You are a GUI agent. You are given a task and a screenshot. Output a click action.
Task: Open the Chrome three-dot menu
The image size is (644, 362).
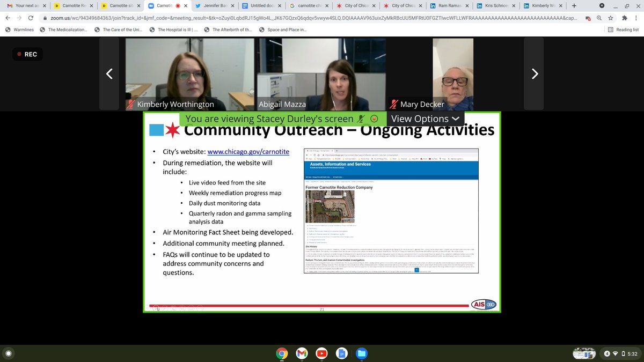point(636,17)
